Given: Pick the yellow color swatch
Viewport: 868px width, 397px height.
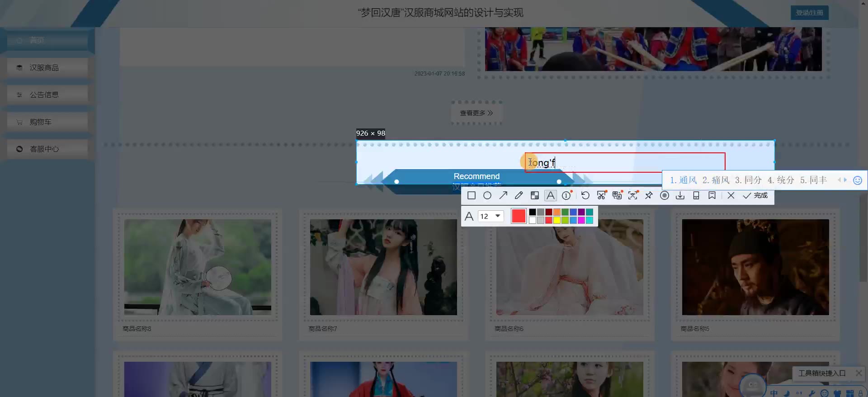Looking at the screenshot, I should 557,220.
